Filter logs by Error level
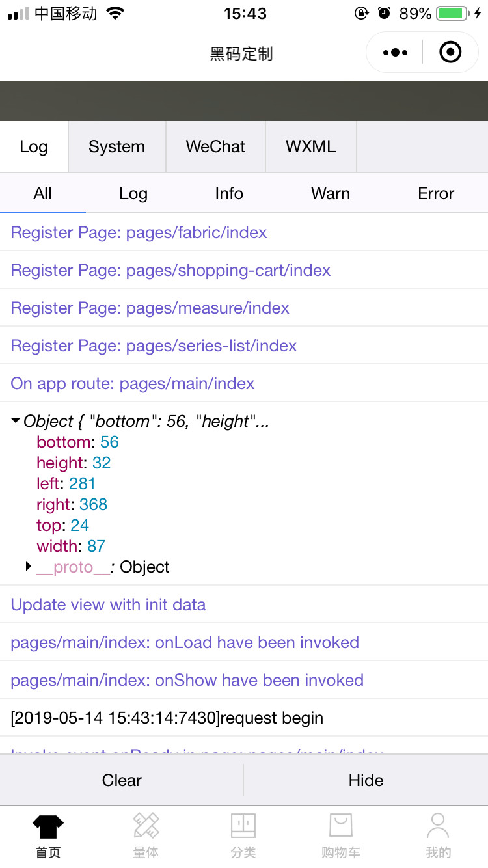 (x=436, y=194)
